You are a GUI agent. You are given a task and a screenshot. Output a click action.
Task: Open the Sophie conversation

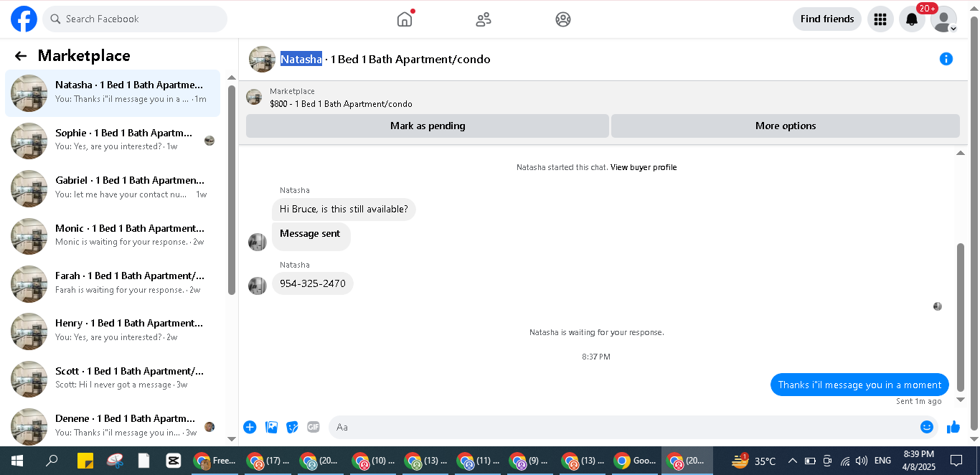(113, 141)
